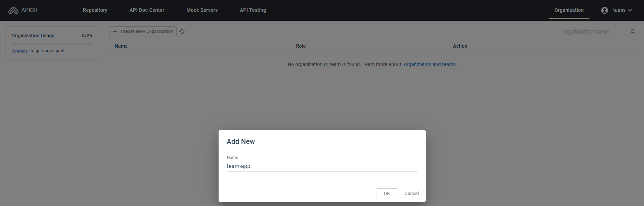Click the user avatar icon
The image size is (644, 206).
(604, 10)
